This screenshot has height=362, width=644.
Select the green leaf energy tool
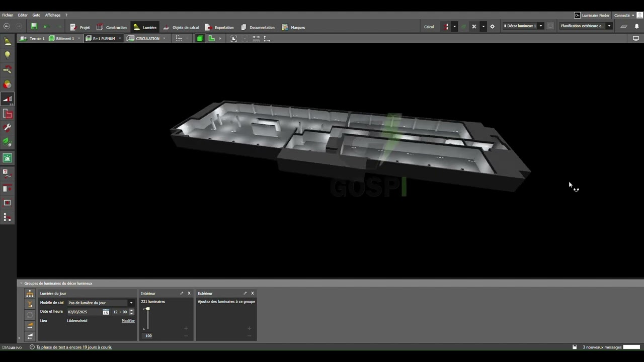8,143
